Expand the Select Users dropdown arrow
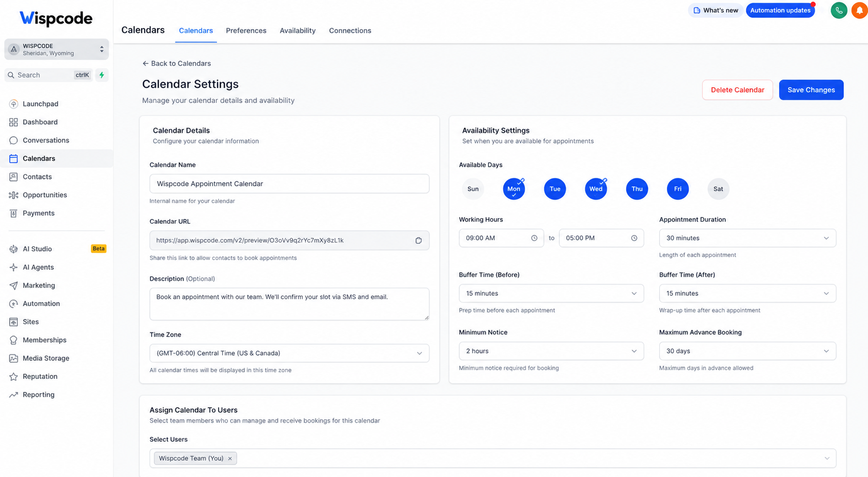The height and width of the screenshot is (477, 868). click(x=826, y=459)
